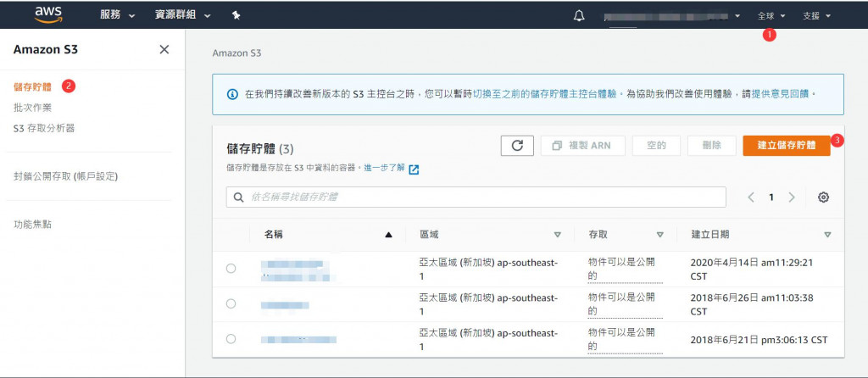Open the 全球 region dropdown
This screenshot has width=868, height=378.
(x=771, y=16)
